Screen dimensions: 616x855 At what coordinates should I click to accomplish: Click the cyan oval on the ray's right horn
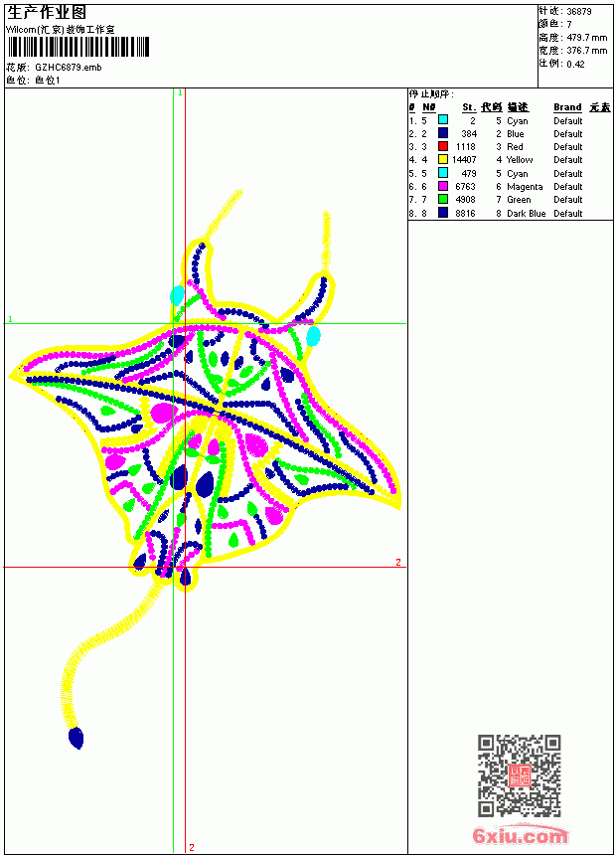point(313,336)
